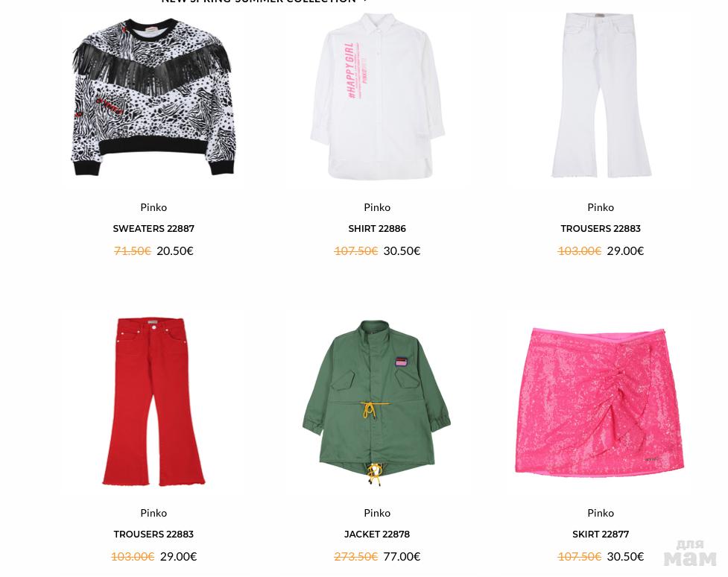This screenshot has width=728, height=577.
Task: Click TROUSERS 22883 title under red trousers
Action: [x=153, y=535]
